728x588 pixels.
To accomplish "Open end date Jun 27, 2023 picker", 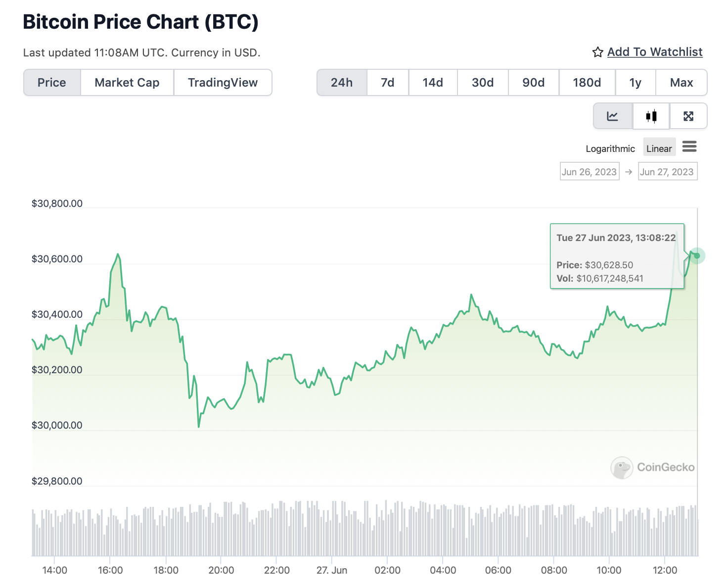I will click(x=667, y=172).
